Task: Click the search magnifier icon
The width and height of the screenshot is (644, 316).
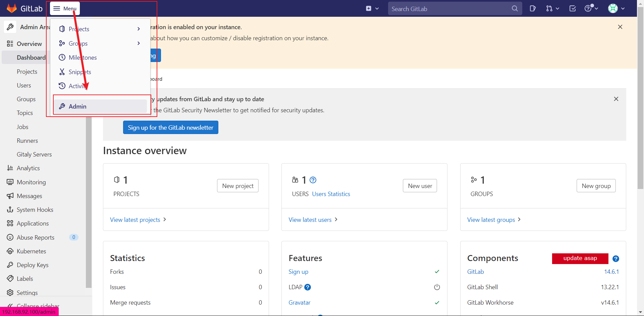Action: coord(515,8)
